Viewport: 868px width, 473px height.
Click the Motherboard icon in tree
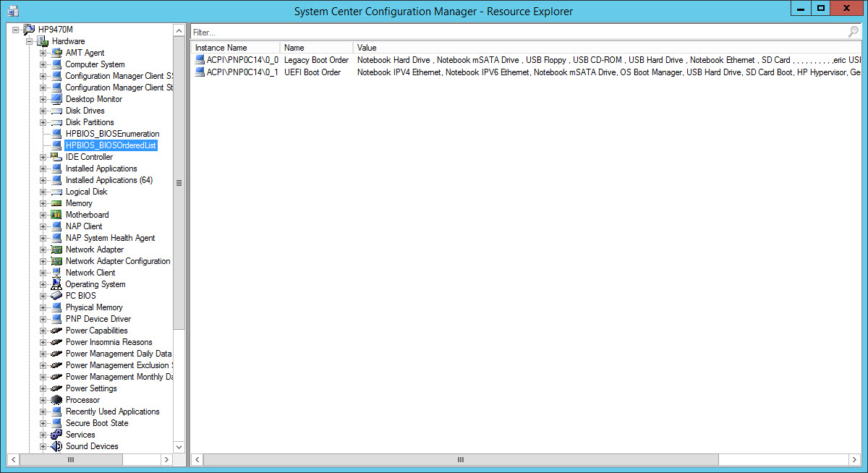point(56,215)
